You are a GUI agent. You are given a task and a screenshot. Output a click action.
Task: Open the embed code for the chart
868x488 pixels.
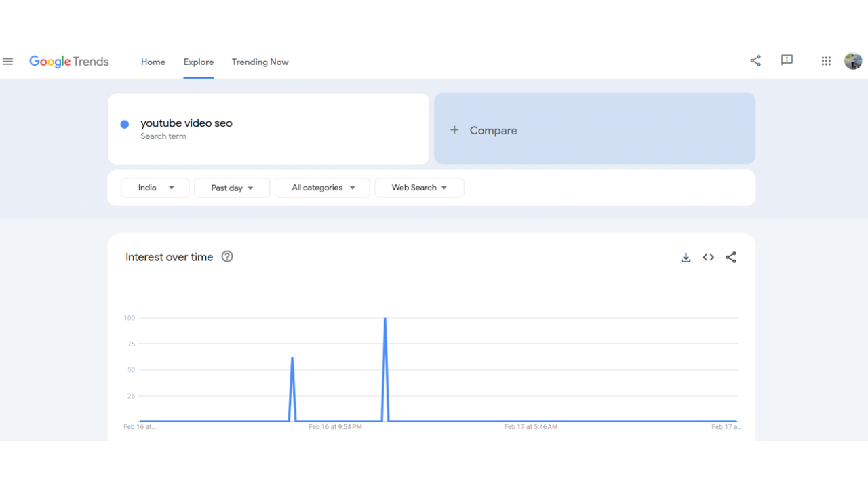click(708, 258)
